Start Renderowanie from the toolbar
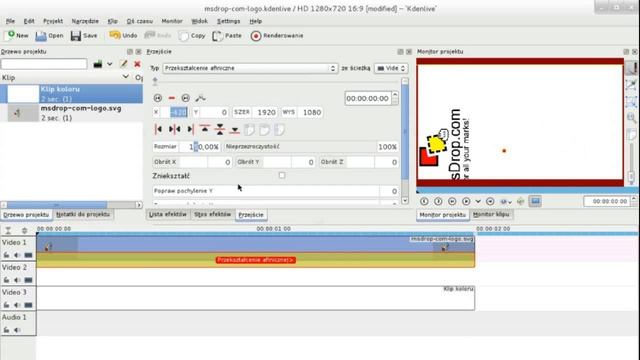640x360 pixels. [277, 36]
